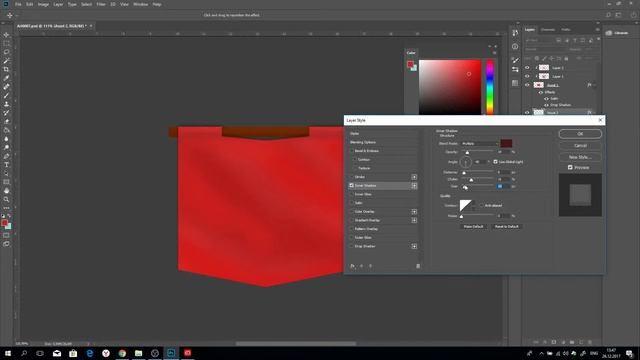Click OK in Layer Style dialog
Viewport: 640px width, 360px height.
(x=580, y=134)
